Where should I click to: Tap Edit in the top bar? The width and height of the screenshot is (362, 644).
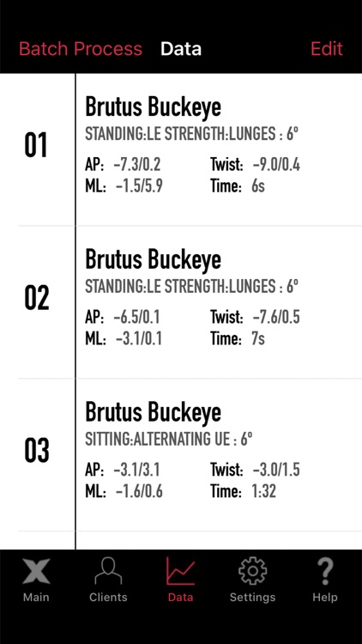tap(327, 49)
